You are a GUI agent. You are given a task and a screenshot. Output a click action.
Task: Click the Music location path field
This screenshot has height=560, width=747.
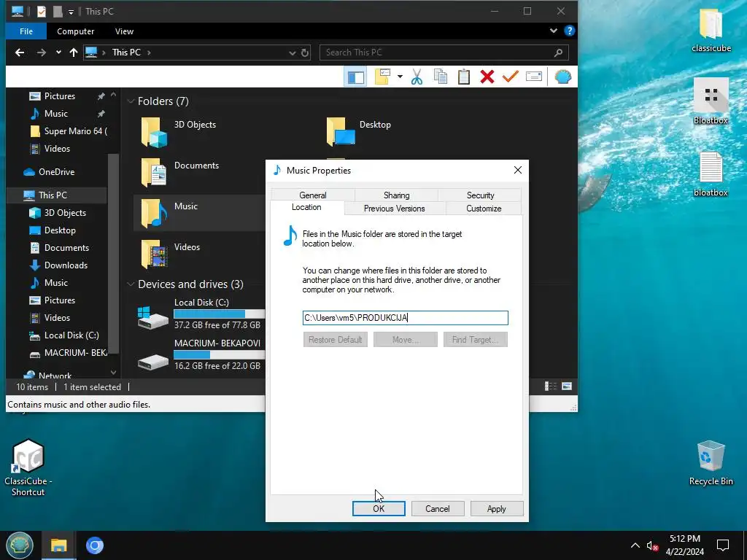coord(406,318)
